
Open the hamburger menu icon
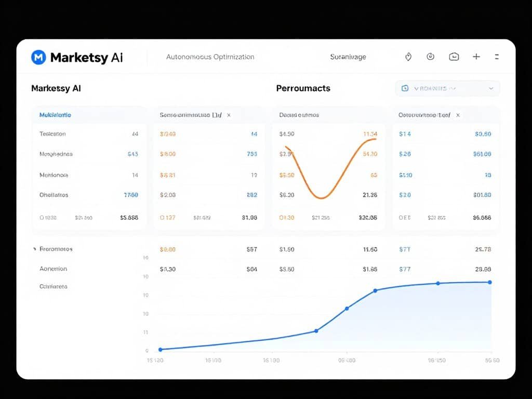(x=497, y=57)
